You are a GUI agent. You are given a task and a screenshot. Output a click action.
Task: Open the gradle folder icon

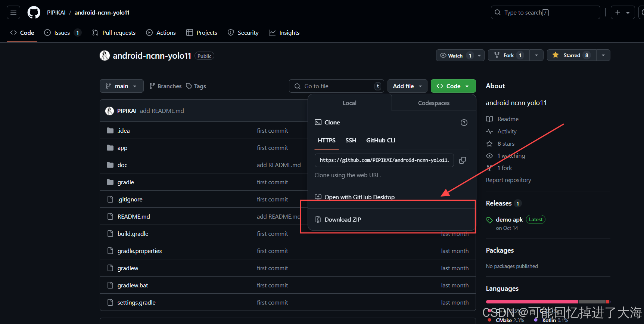[110, 182]
